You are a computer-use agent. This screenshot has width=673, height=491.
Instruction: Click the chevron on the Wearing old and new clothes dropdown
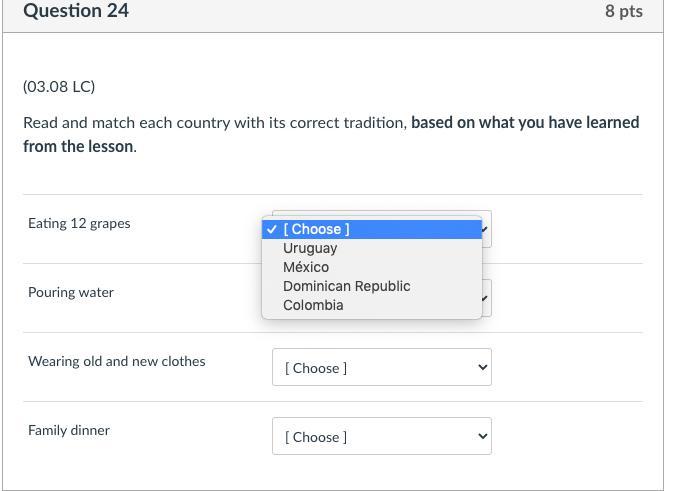click(x=483, y=367)
